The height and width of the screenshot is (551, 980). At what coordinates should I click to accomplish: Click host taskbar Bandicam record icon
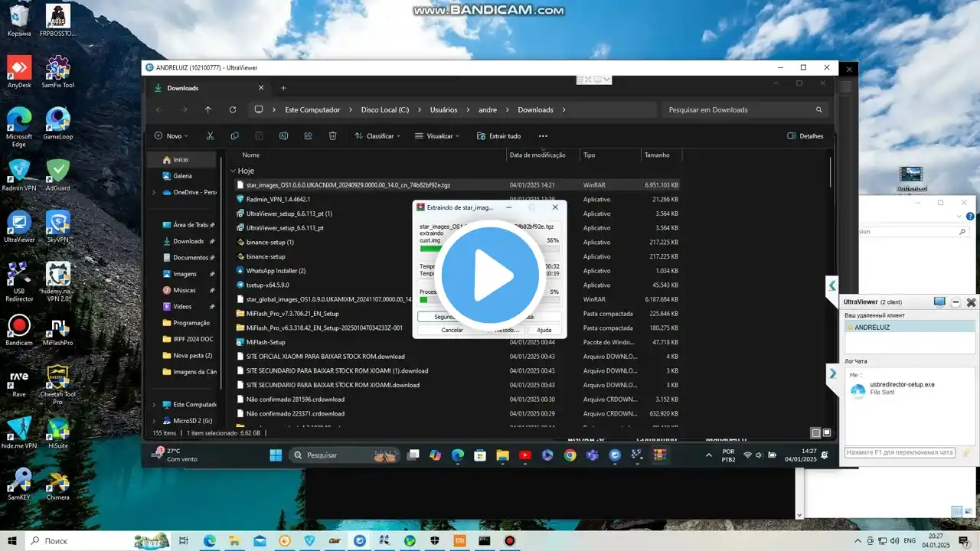(x=510, y=541)
